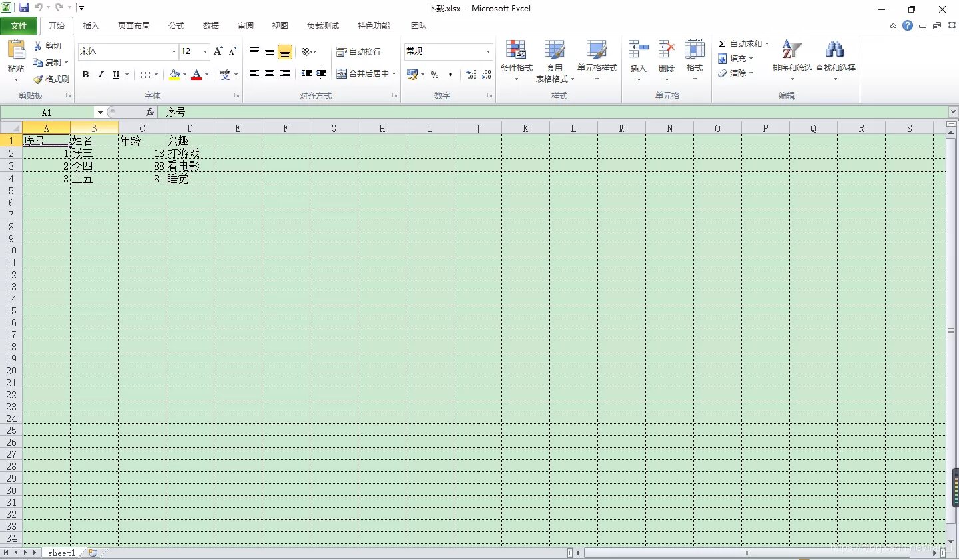This screenshot has width=959, height=560.
Task: Click the fx insert function button
Action: coord(150,112)
